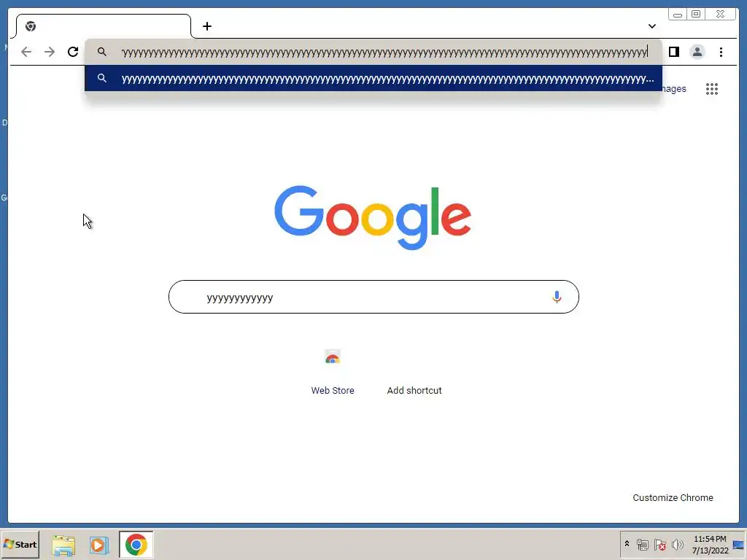Open the Action Center flag icon
The height and width of the screenshot is (560, 747).
[x=659, y=544]
